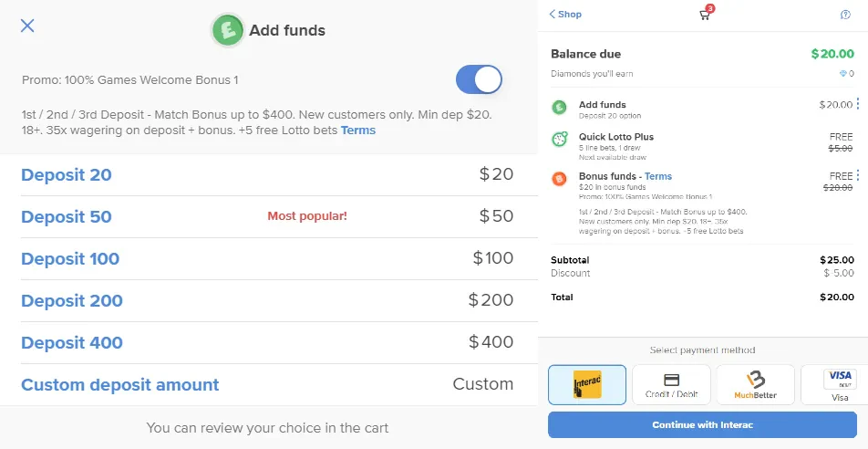Choose Credit / Debit payment option
The image size is (868, 449).
tap(671, 385)
